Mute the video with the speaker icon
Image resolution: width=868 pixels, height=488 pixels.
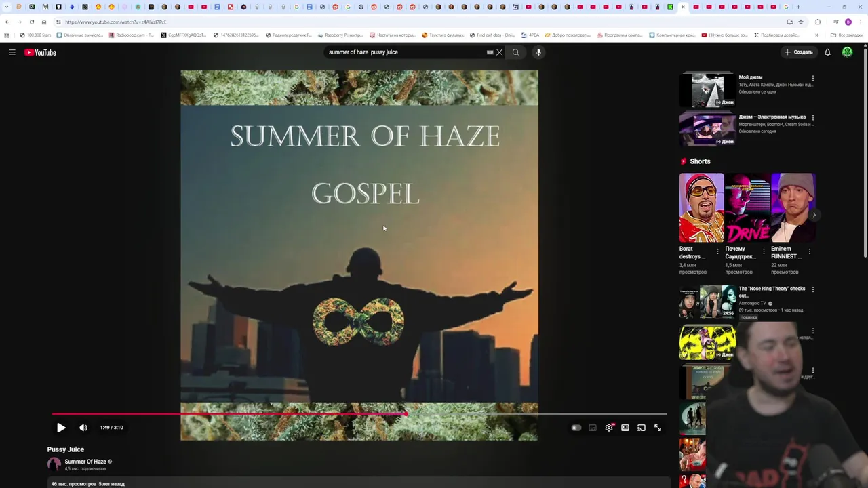tap(83, 428)
